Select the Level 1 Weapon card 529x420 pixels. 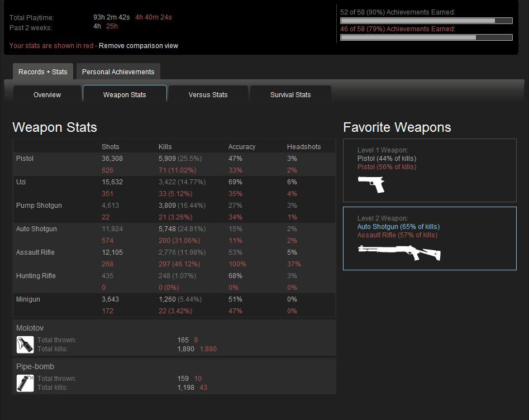point(430,170)
